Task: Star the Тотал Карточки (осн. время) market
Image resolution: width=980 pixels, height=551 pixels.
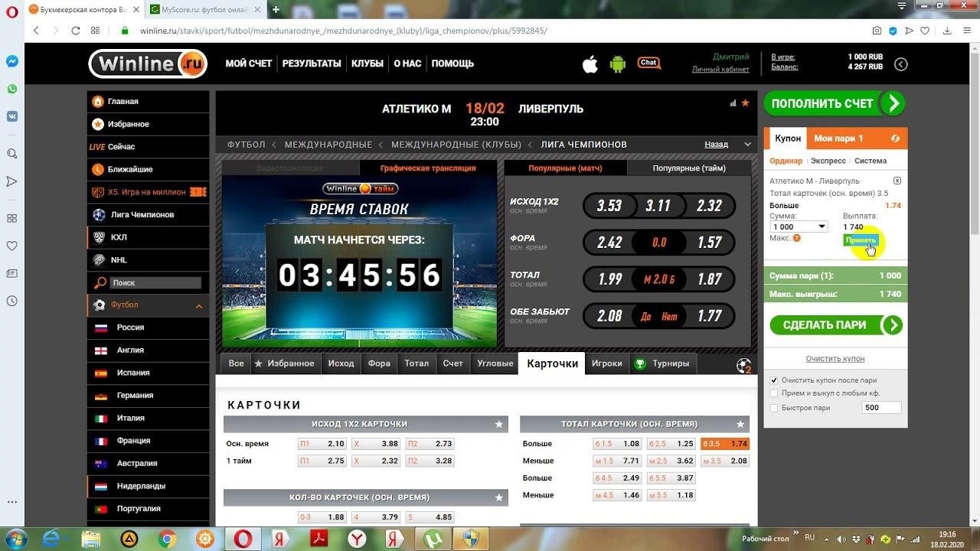Action: tap(740, 424)
